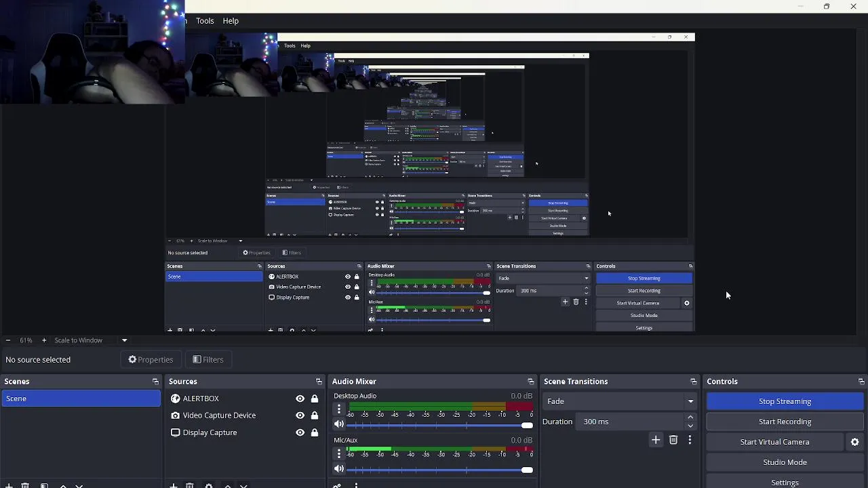Click Stop Streaming
Viewport: 868px width, 488px height.
point(785,401)
